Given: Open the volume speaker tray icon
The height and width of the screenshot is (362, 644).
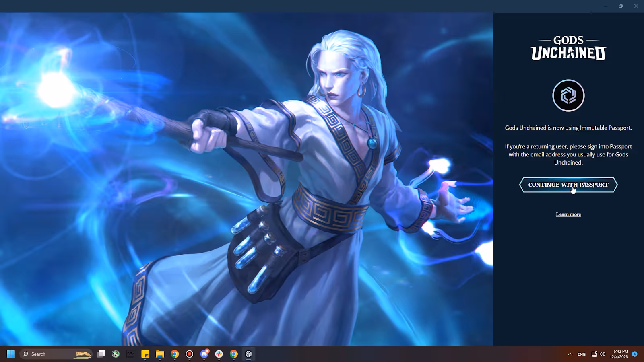Looking at the screenshot, I should coord(603,354).
